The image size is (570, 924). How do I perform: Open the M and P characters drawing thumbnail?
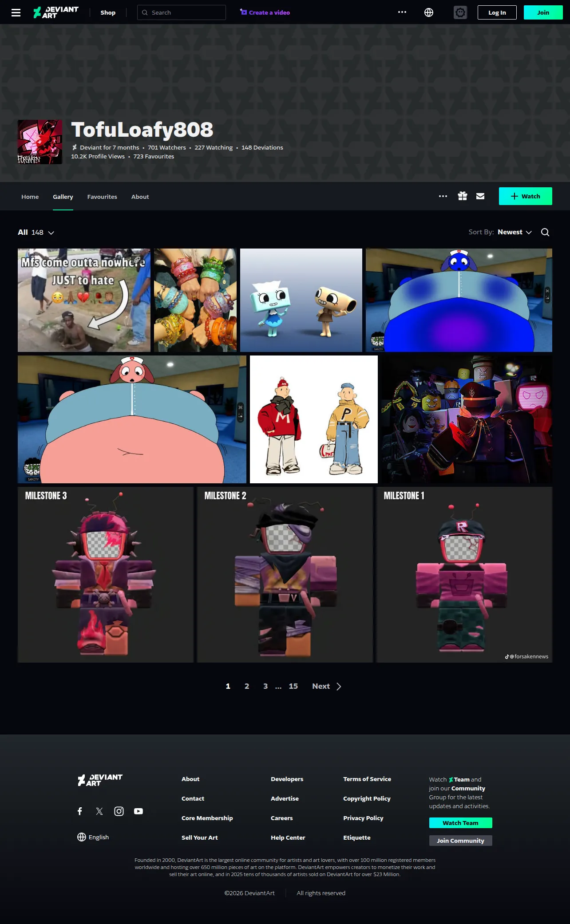(314, 419)
